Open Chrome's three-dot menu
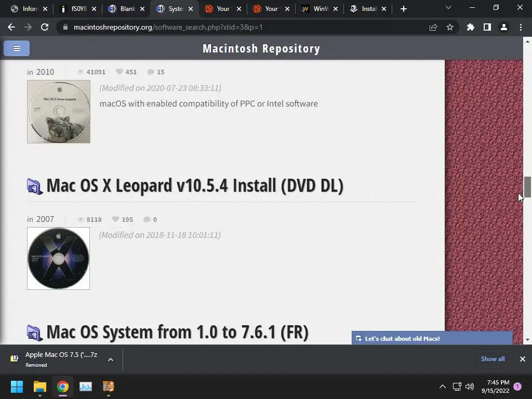The height and width of the screenshot is (399, 532). [x=521, y=27]
